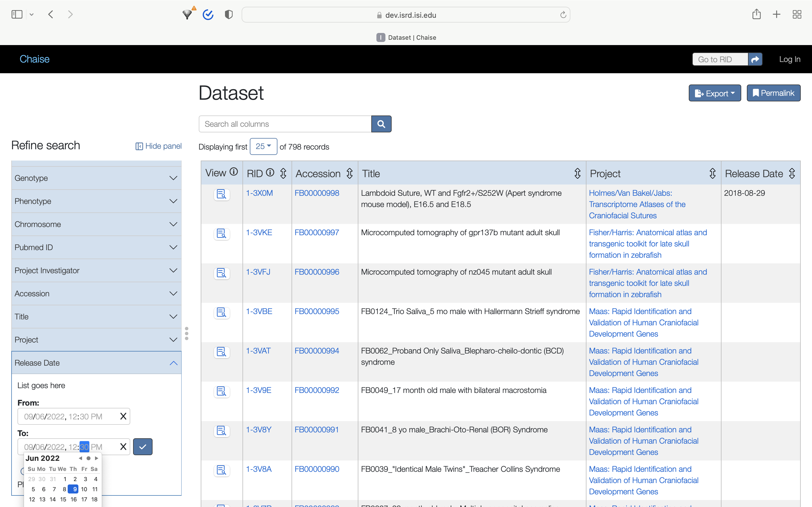
Task: Click Hide panel link
Action: click(x=158, y=146)
